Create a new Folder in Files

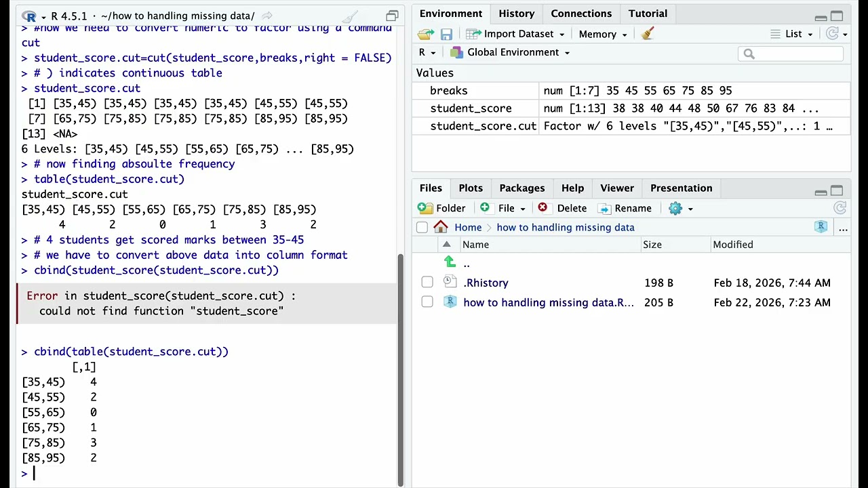click(441, 208)
